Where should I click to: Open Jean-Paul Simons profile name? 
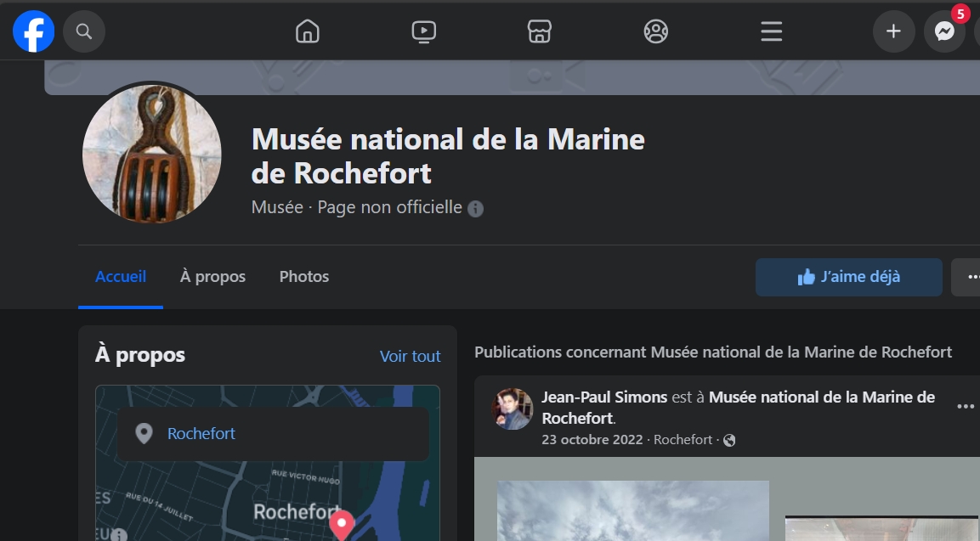(x=604, y=397)
